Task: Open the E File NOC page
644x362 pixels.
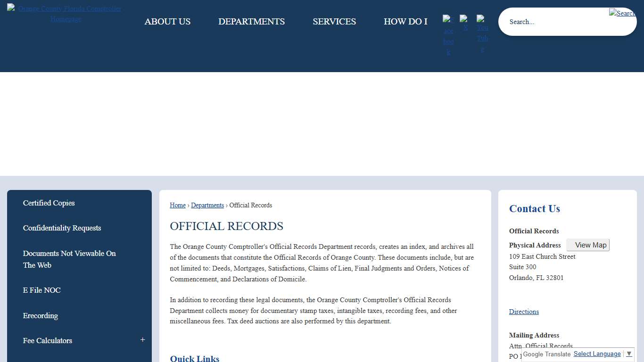Action: tap(41, 290)
